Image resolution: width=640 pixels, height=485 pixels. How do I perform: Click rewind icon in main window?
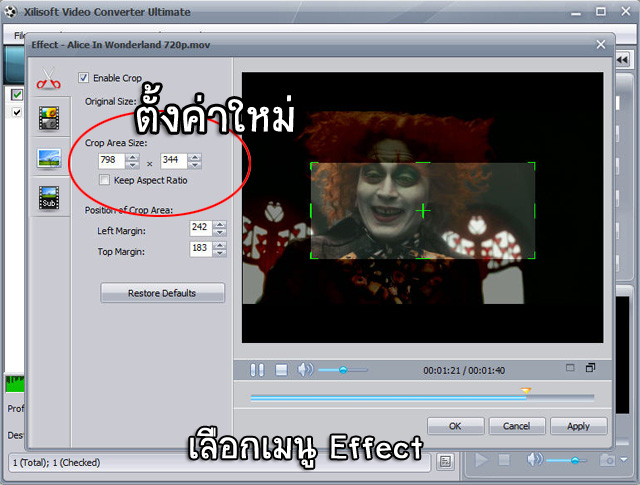[x=623, y=60]
